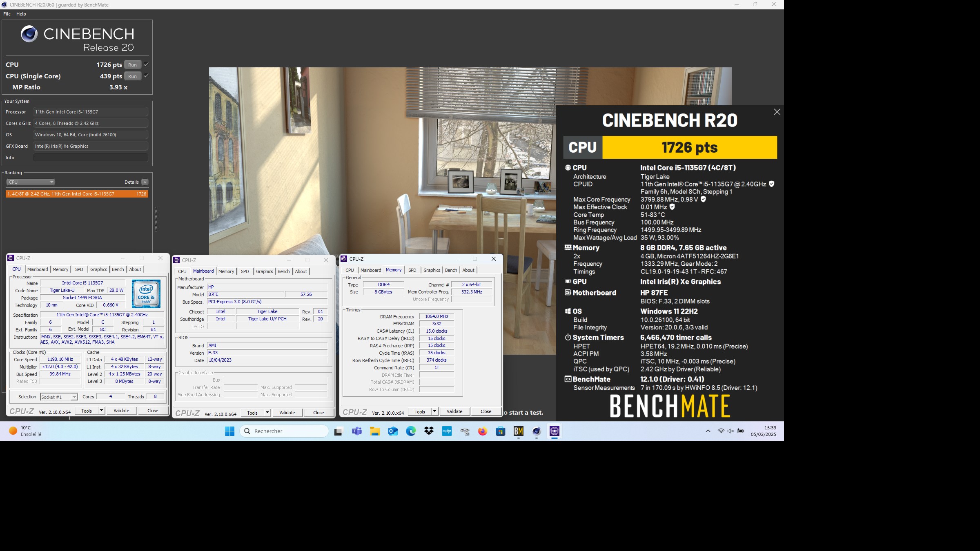
Task: Click the shield beside Max Effective Clock
Action: click(x=672, y=207)
